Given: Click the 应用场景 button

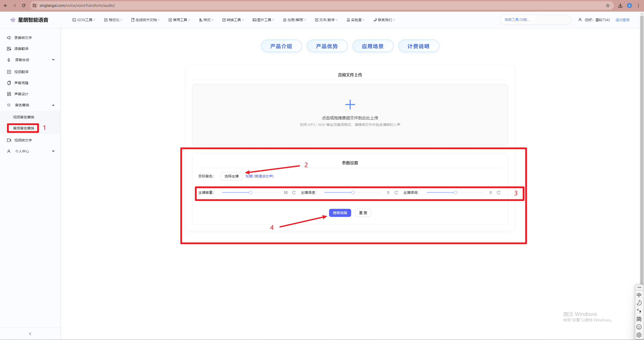Looking at the screenshot, I should [x=373, y=46].
